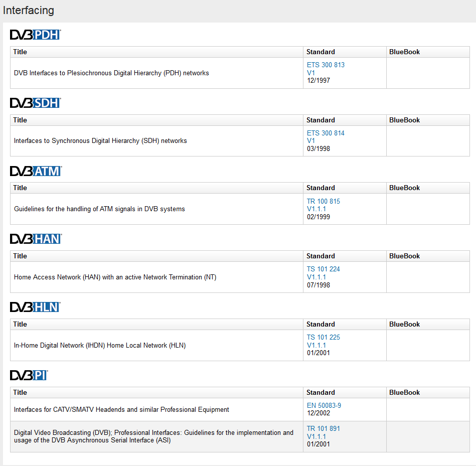Open the TR 100 815 ATM guidelines link

[x=323, y=201]
